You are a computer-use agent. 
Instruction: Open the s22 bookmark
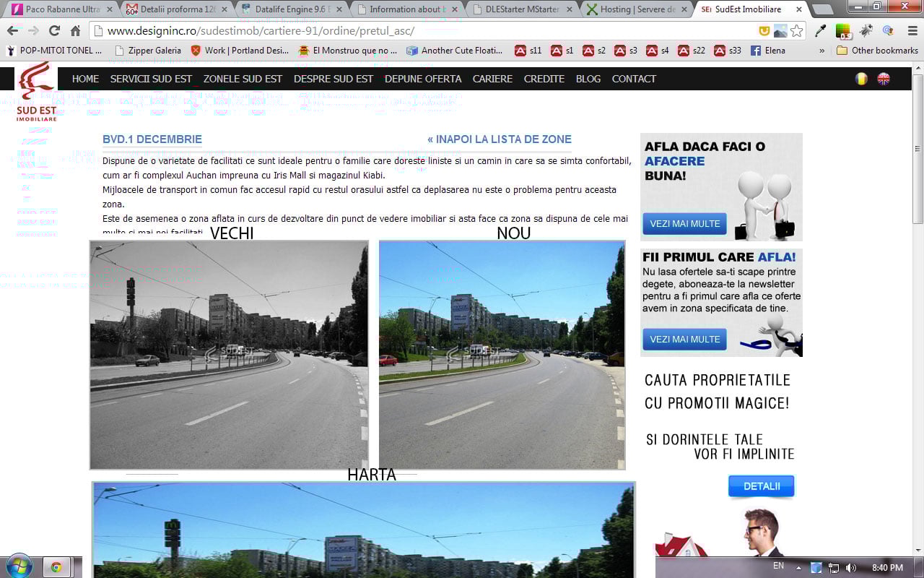tap(691, 51)
